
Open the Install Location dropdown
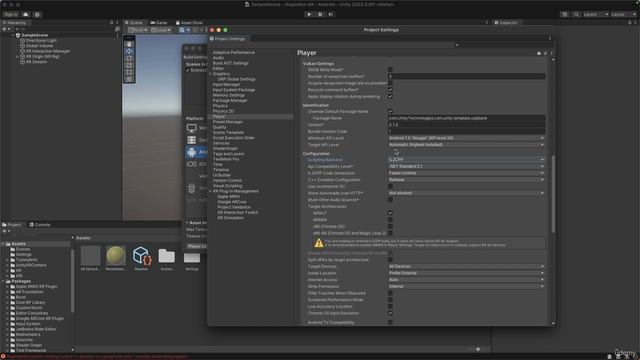(467, 273)
